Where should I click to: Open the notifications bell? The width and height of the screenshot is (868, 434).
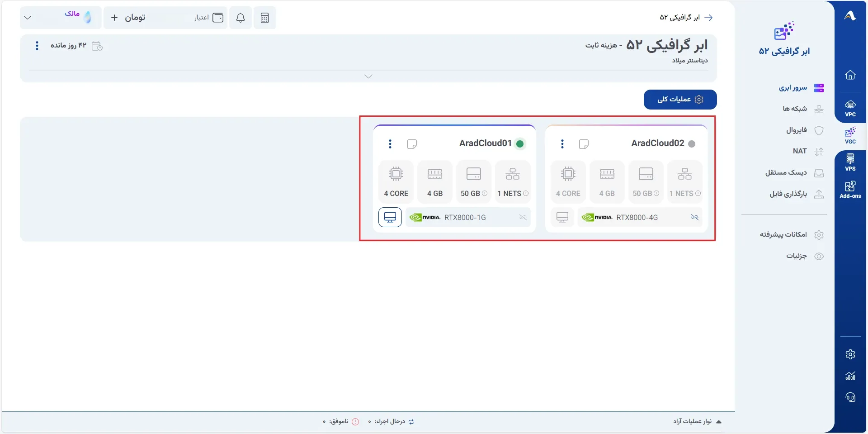241,18
